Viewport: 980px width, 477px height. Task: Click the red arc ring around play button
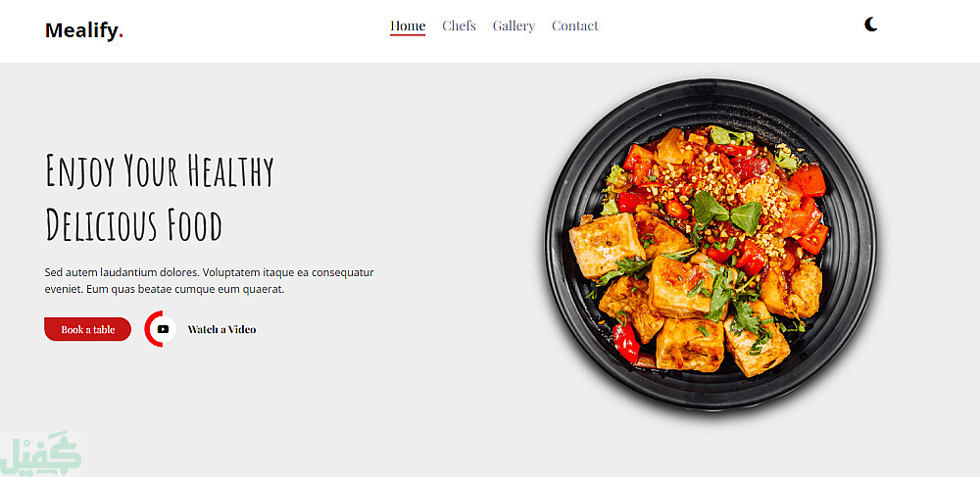pos(149,329)
